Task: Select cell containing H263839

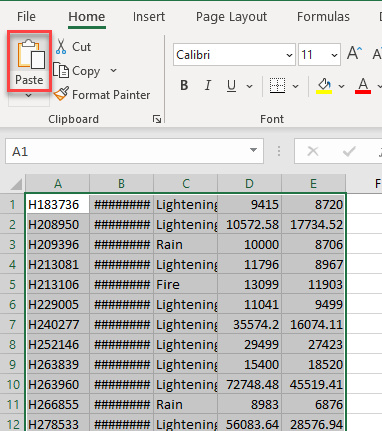Action: click(x=58, y=364)
